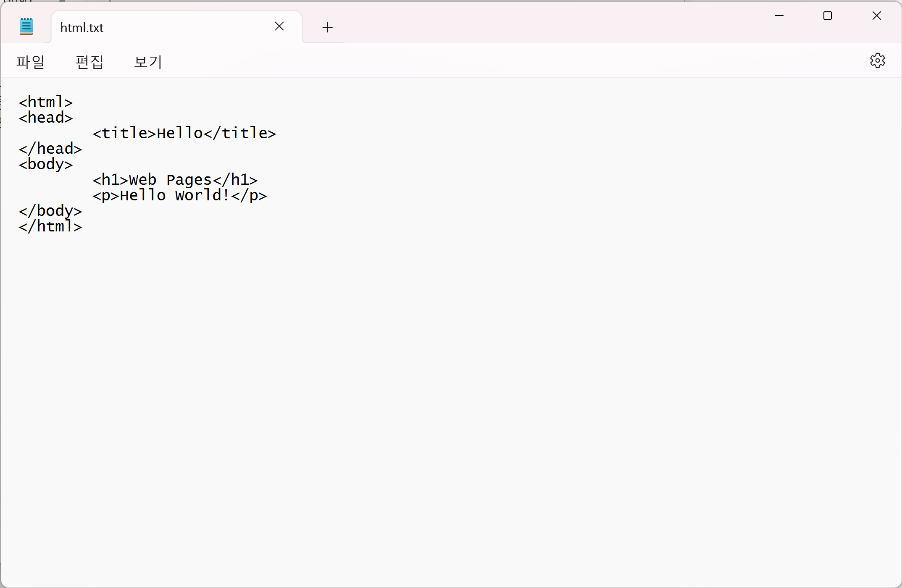This screenshot has height=588, width=902.
Task: Open the 파일 menu
Action: click(30, 62)
